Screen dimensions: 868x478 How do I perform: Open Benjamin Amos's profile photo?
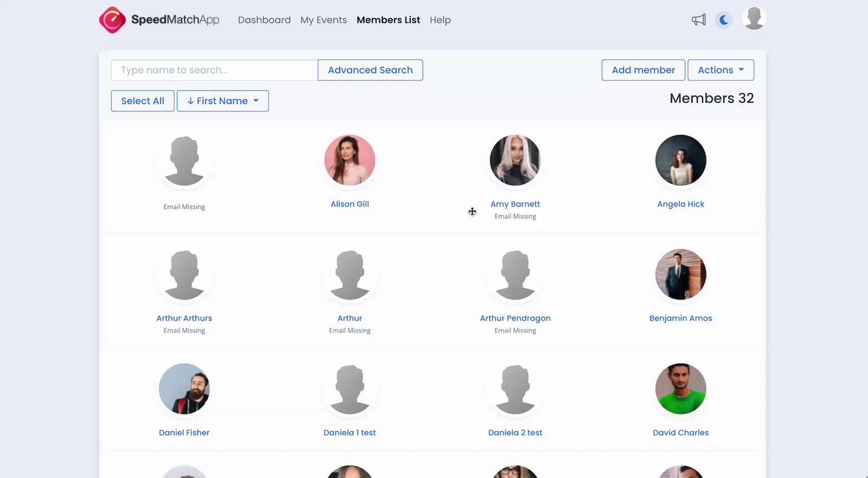(681, 274)
